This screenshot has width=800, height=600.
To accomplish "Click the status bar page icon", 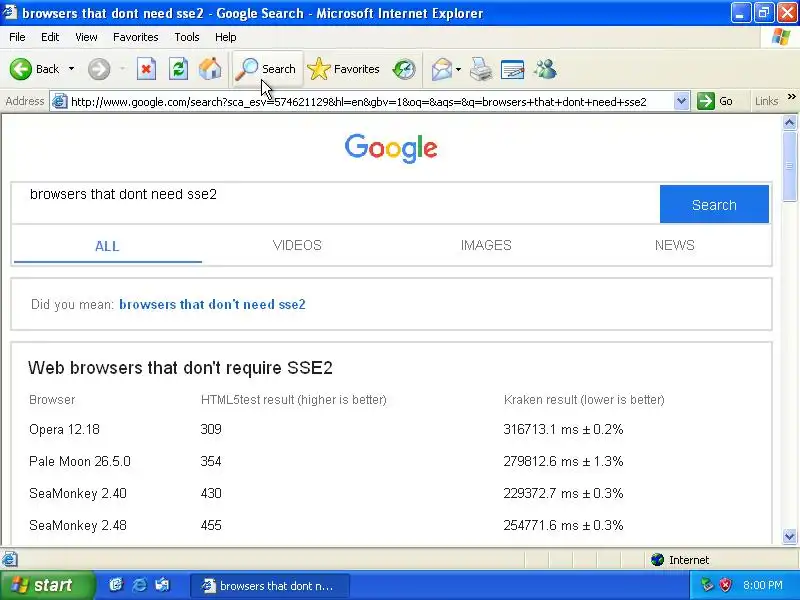I will 10,560.
